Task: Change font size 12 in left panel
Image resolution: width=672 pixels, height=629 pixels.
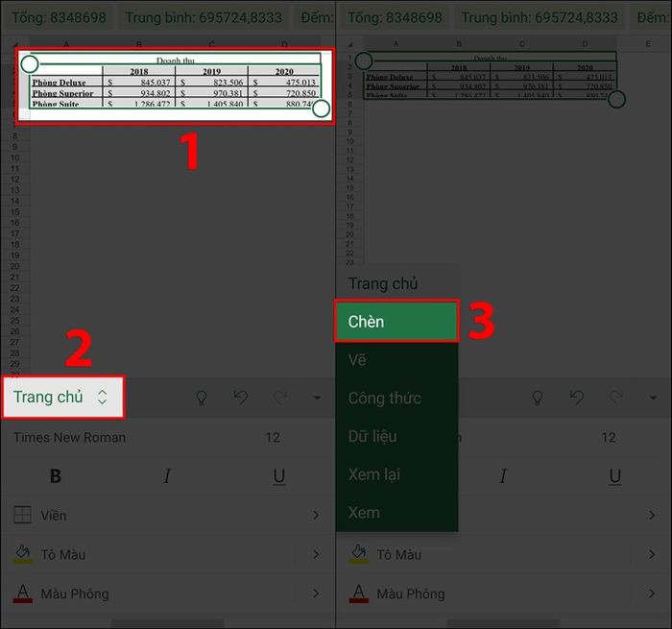Action: click(273, 437)
